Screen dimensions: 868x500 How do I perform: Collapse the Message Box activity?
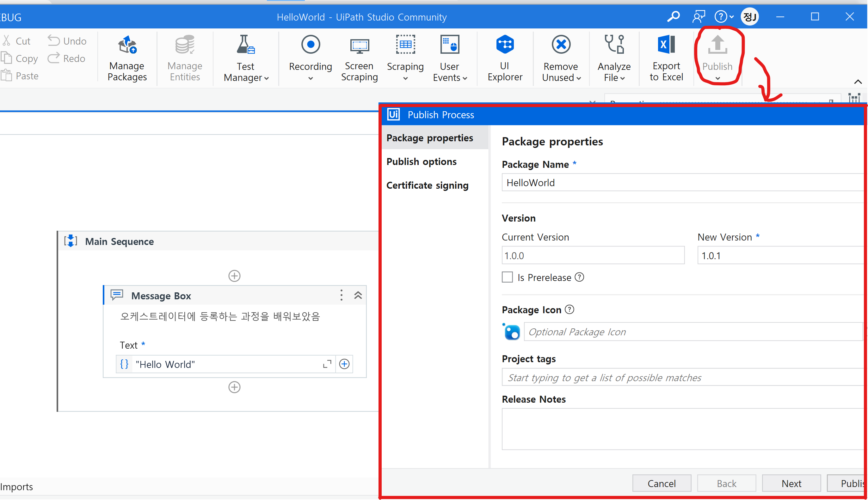point(358,295)
